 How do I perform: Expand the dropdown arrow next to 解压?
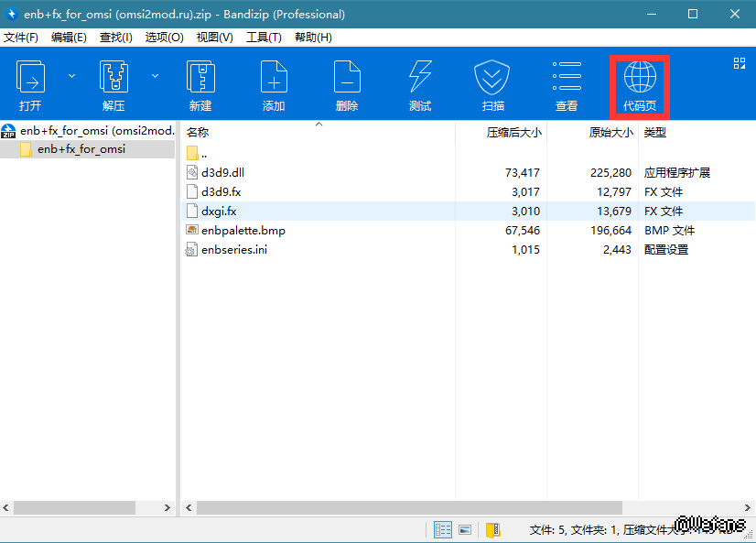click(x=155, y=76)
